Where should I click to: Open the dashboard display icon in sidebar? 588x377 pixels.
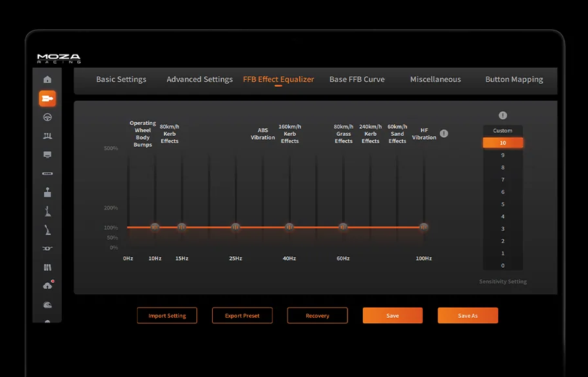[x=47, y=155]
